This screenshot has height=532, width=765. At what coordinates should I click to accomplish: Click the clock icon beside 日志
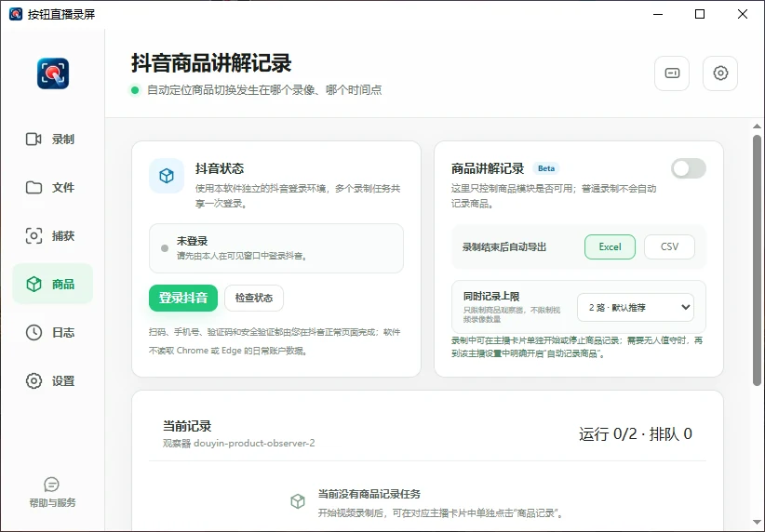pyautogui.click(x=34, y=333)
